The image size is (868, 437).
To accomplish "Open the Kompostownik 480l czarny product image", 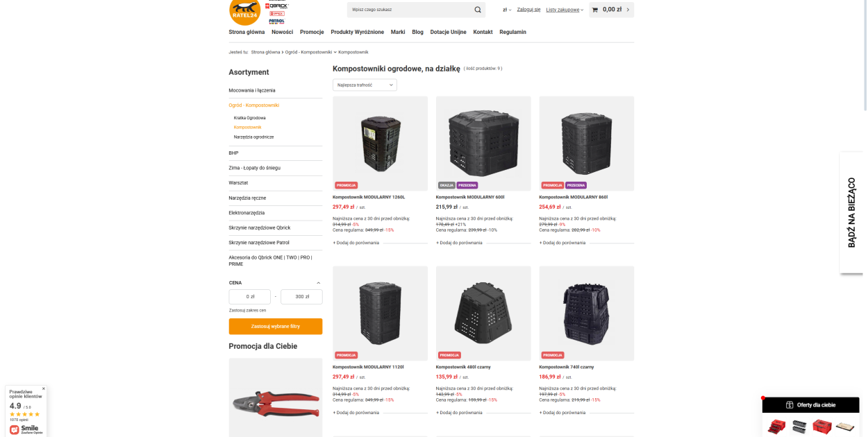I will click(x=483, y=314).
